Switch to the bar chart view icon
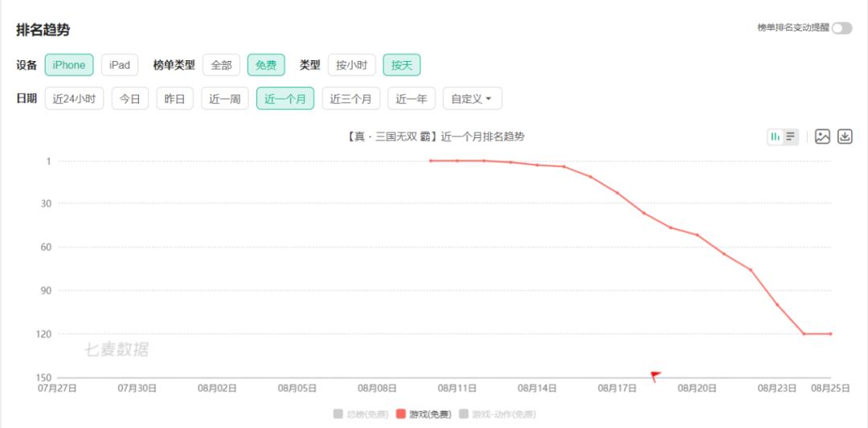Screen dimensions: 868x428 coord(775,137)
